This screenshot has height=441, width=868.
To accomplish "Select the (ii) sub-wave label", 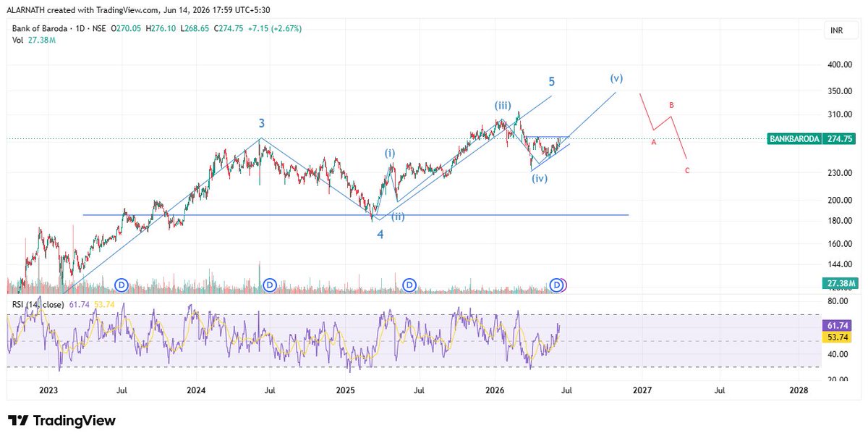I will 398,217.
